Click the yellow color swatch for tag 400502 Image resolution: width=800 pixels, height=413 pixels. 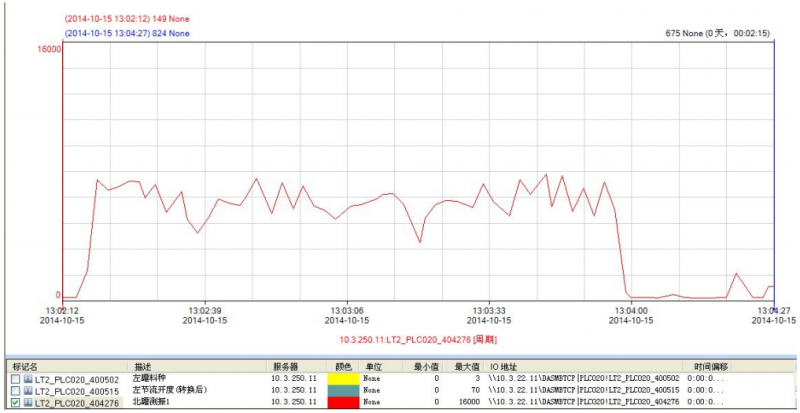pos(340,379)
